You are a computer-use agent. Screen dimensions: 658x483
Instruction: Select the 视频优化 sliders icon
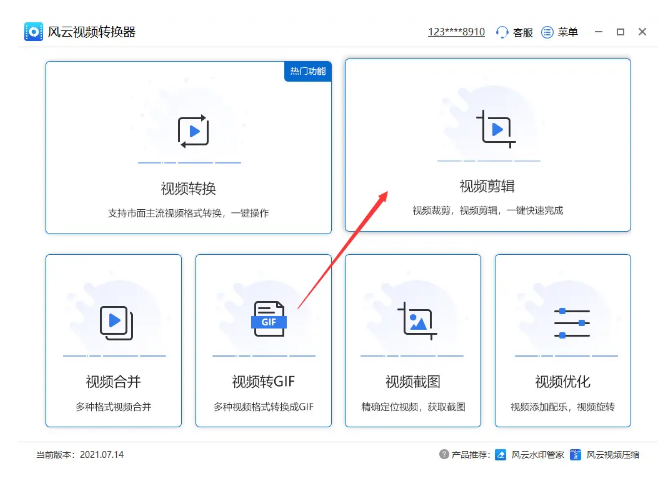572,323
